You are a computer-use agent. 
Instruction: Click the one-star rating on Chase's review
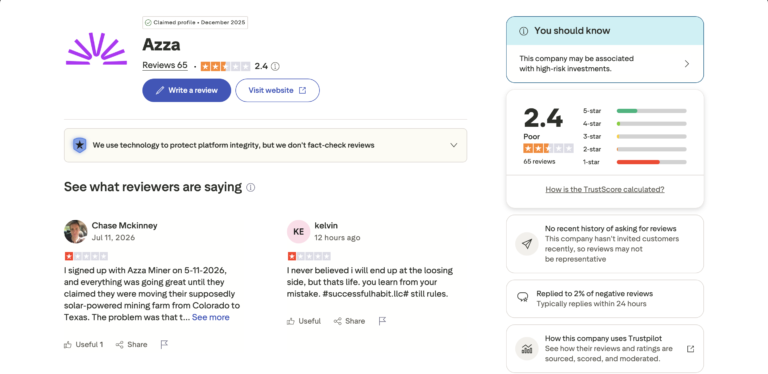86,256
